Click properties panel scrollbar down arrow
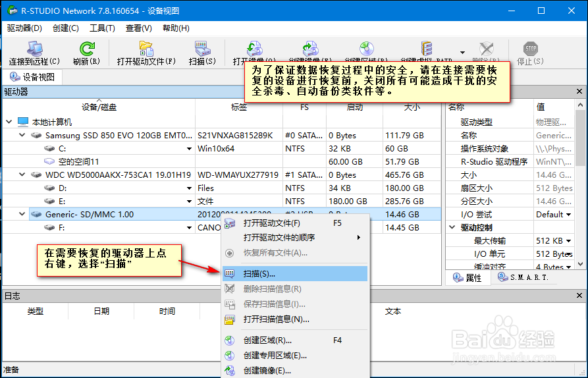Screen dimensions: 588x378 click(x=580, y=264)
